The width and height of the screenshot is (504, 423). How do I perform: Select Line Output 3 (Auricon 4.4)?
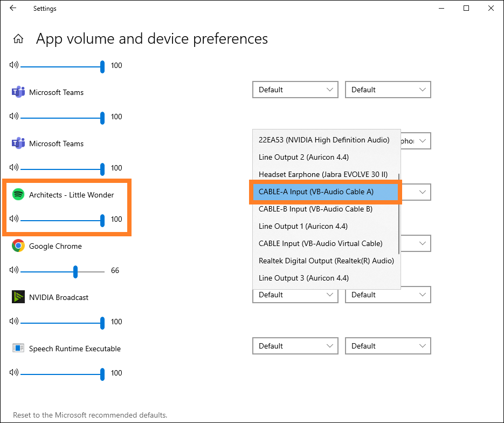click(x=325, y=278)
